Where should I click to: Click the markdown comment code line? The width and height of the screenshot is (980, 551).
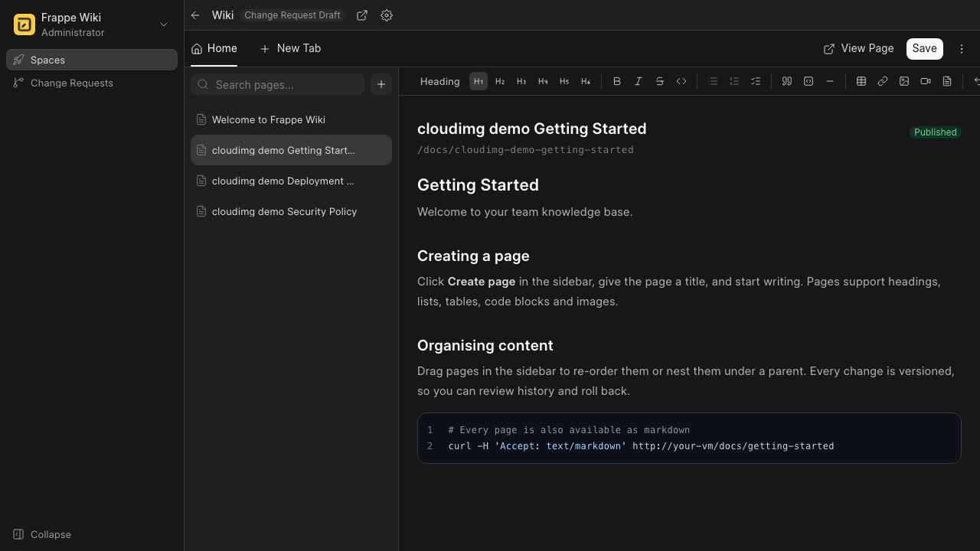[569, 430]
